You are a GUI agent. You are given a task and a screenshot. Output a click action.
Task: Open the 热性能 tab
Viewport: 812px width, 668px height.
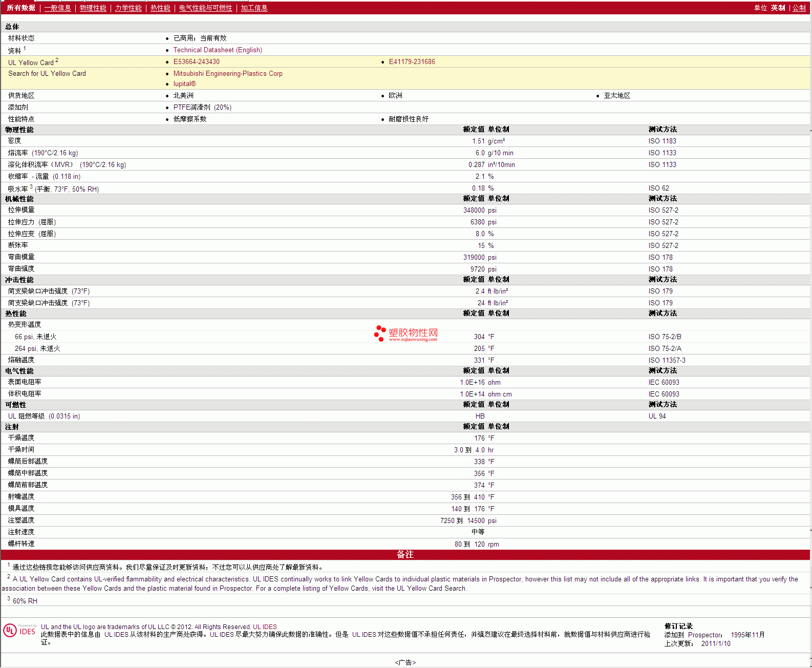point(160,8)
